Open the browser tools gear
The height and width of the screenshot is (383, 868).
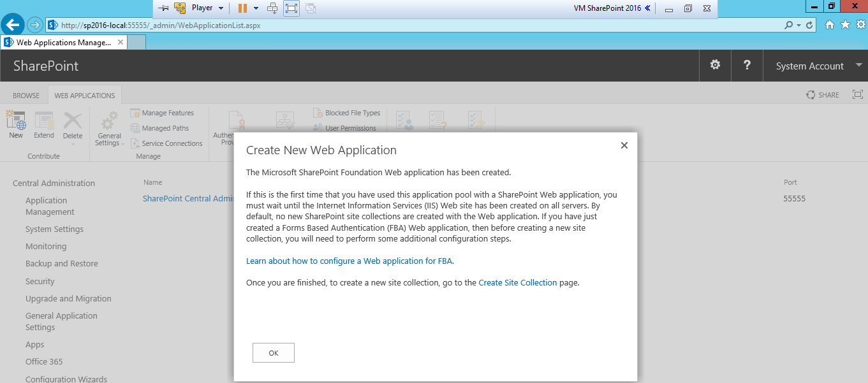click(x=861, y=25)
